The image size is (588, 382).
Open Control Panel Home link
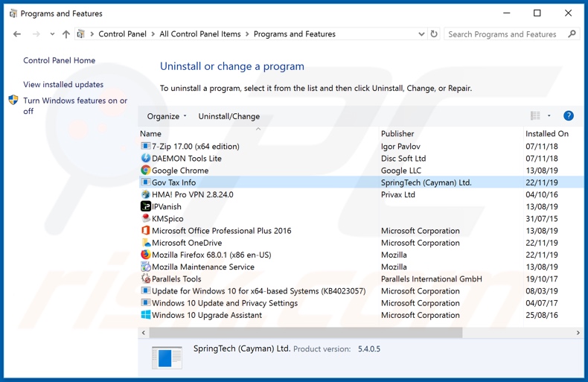coord(60,60)
